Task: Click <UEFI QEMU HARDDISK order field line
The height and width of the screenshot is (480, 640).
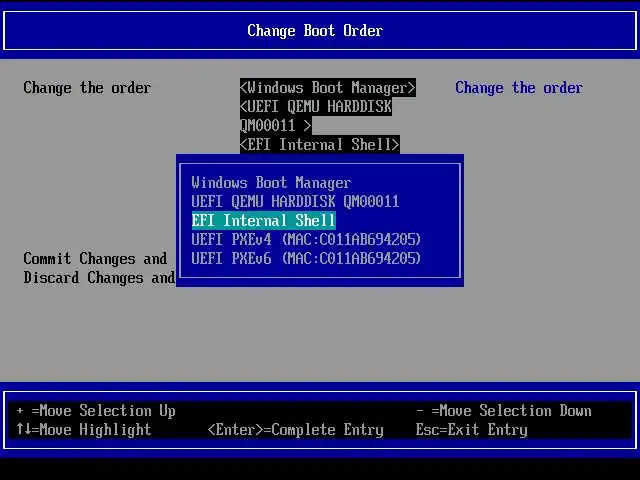Action: [x=316, y=107]
